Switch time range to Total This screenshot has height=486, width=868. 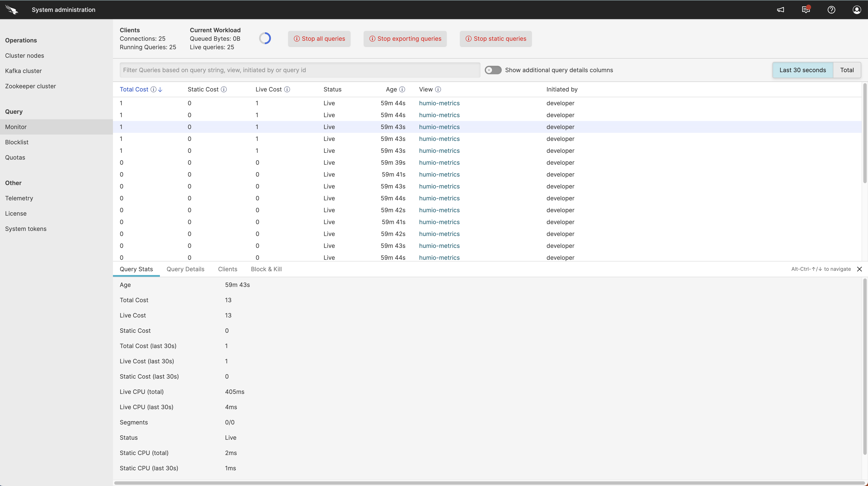tap(847, 70)
